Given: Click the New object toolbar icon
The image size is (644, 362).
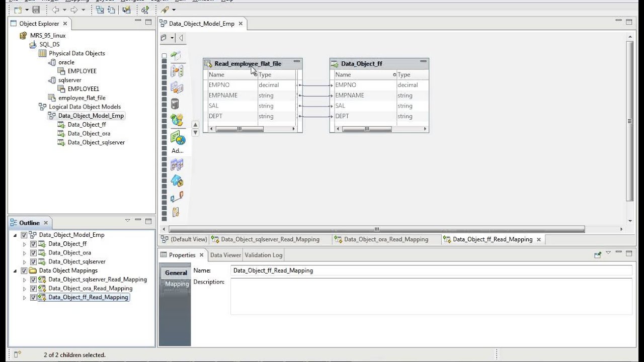Looking at the screenshot, I should (18, 10).
